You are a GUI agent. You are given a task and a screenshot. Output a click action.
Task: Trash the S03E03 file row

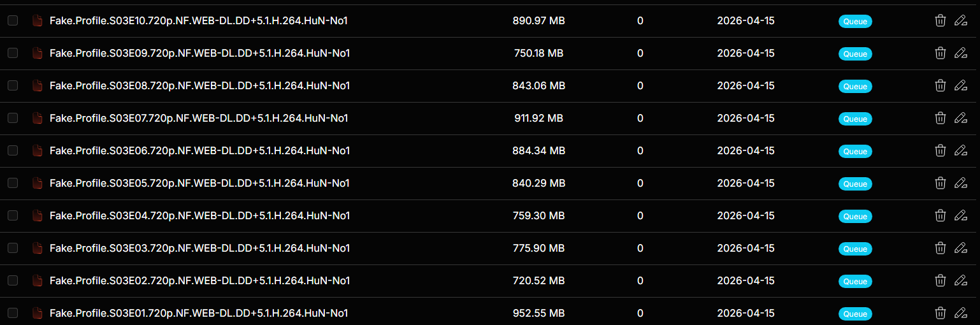pos(940,248)
